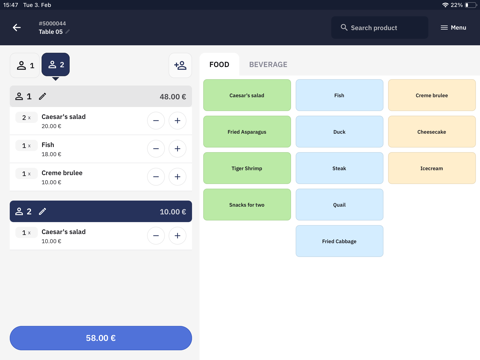Select guest 1 header showing 48.00 €
Image resolution: width=480 pixels, height=360 pixels.
101,96
